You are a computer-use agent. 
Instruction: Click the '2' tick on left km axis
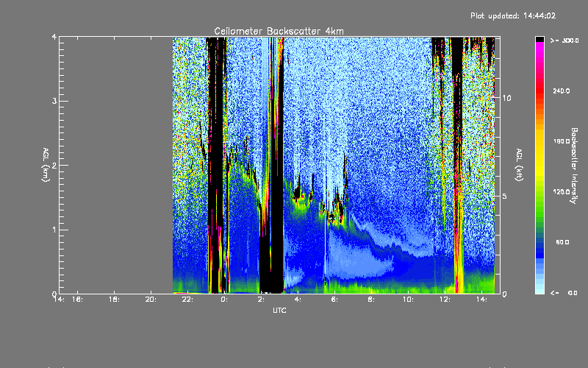[54, 165]
